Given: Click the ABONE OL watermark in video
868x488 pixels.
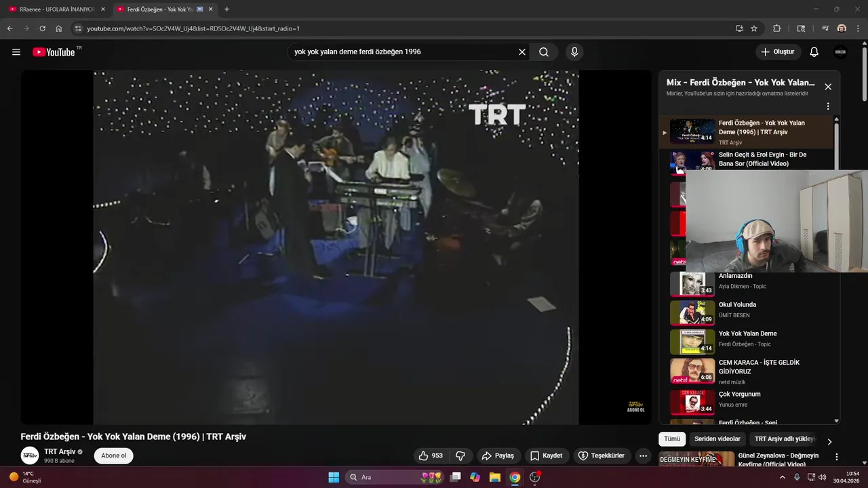Looking at the screenshot, I should [x=635, y=407].
